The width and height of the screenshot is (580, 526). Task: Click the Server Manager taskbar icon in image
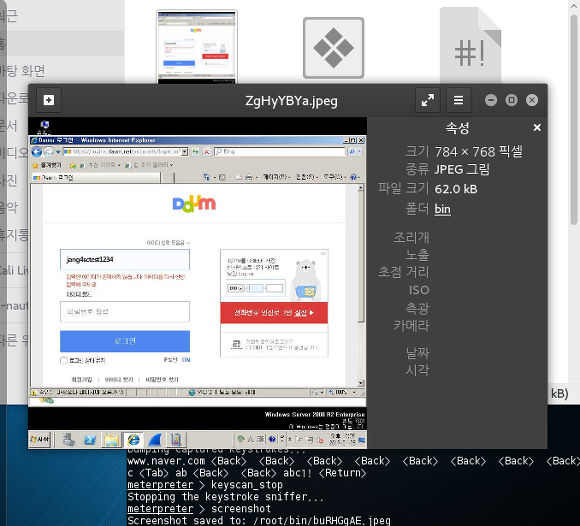[68, 440]
